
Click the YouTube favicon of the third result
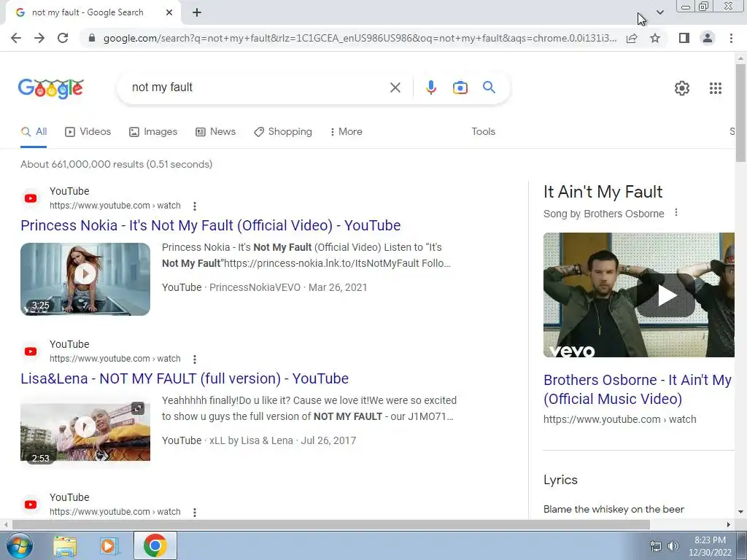click(31, 505)
